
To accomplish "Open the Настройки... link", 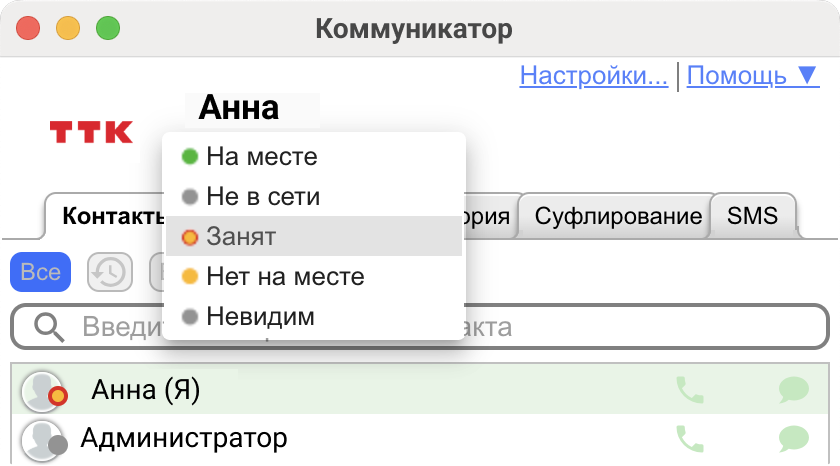I will (594, 76).
